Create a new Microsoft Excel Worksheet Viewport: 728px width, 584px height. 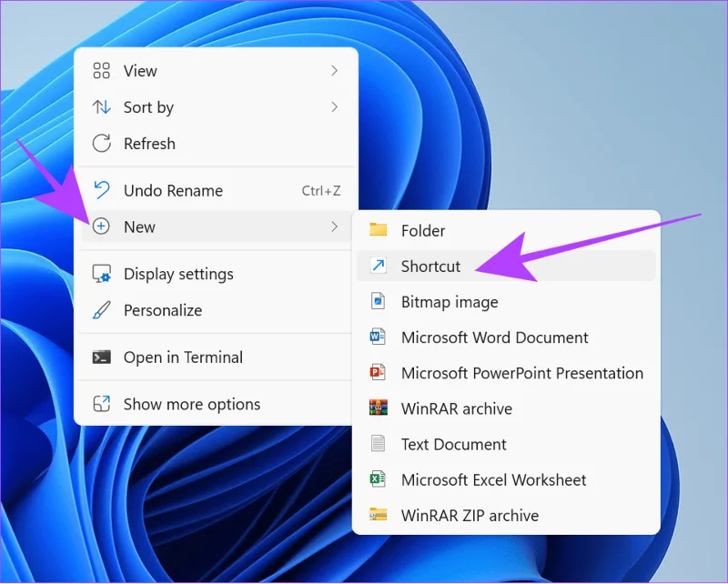(506, 479)
